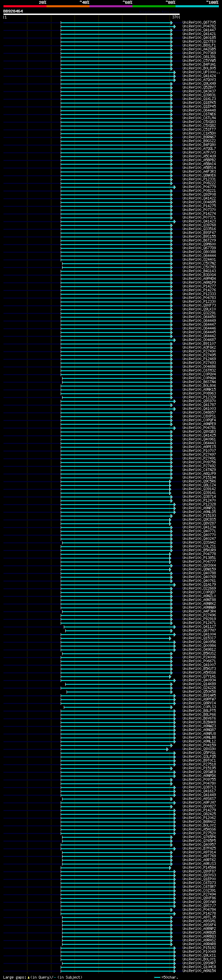Image resolution: width=222 pixels, height=980 pixels.
Task: Click hit label UniRef100_Q41787
Action: [x=199, y=405]
